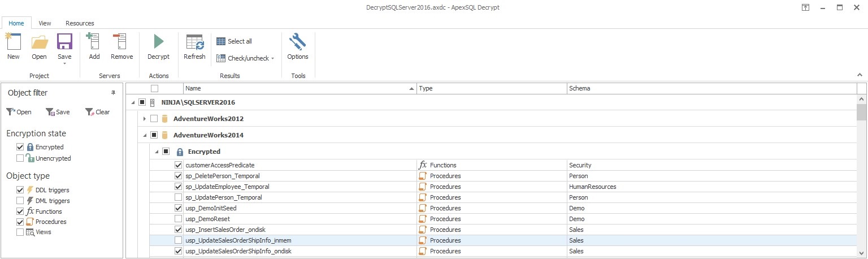Select usp_InsertSalesOrder_ondisk row name
This screenshot has height=259, width=868.
coord(226,230)
